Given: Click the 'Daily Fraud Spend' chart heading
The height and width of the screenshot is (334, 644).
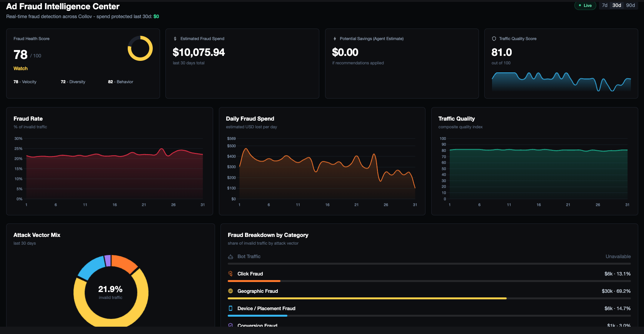Looking at the screenshot, I should tap(250, 119).
